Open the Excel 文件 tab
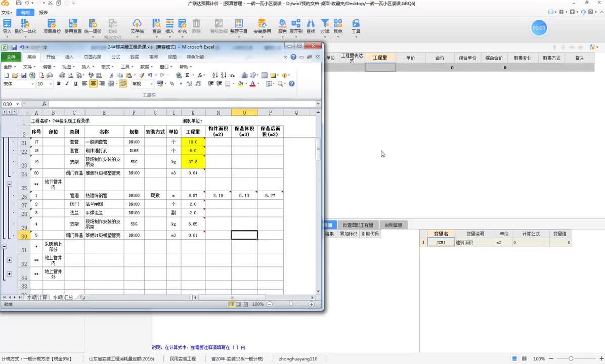605x364 pixels. tap(11, 57)
